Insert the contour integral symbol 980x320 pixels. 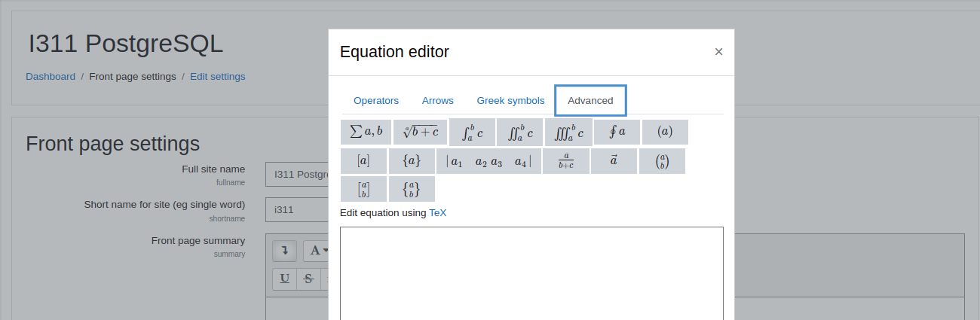pos(617,132)
